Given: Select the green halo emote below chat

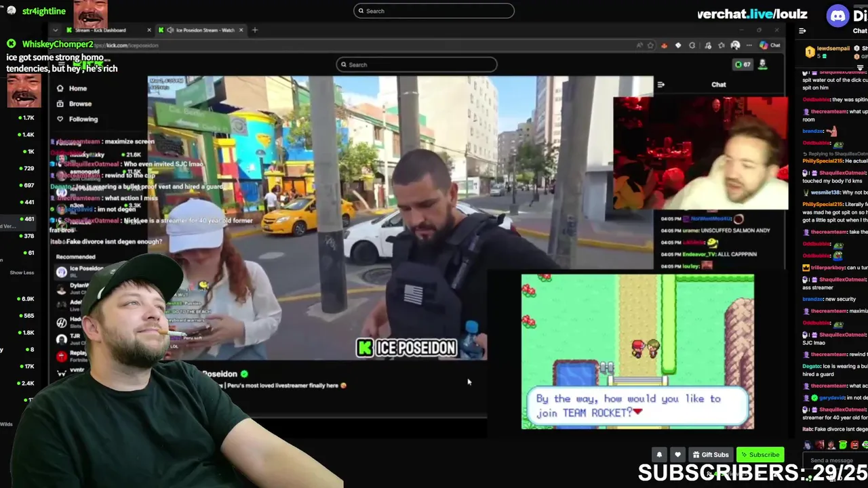Looking at the screenshot, I should pos(843,445).
